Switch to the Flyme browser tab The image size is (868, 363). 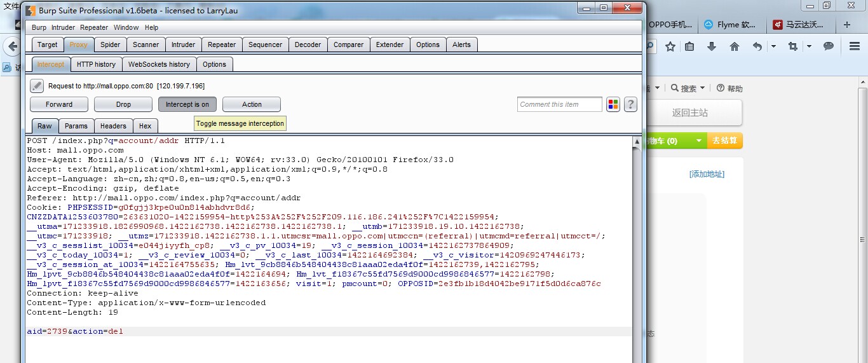pyautogui.click(x=731, y=25)
